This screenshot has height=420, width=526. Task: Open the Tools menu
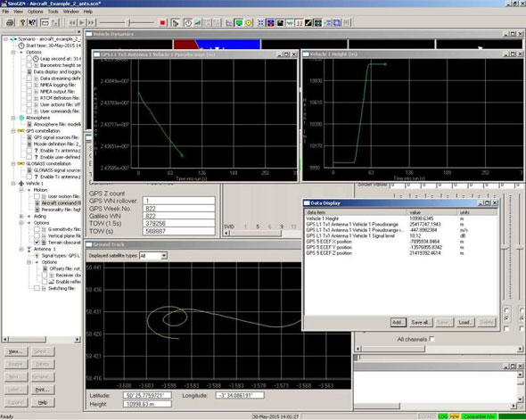(x=53, y=12)
